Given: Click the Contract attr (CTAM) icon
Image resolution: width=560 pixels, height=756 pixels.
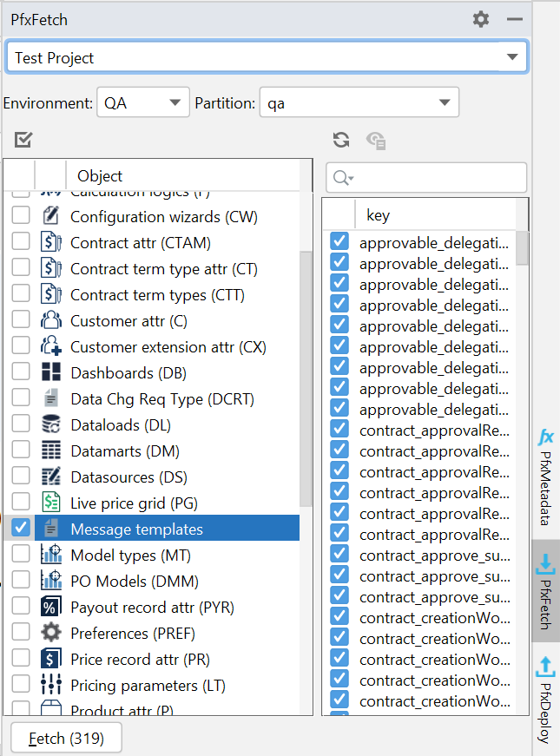Looking at the screenshot, I should point(50,242).
